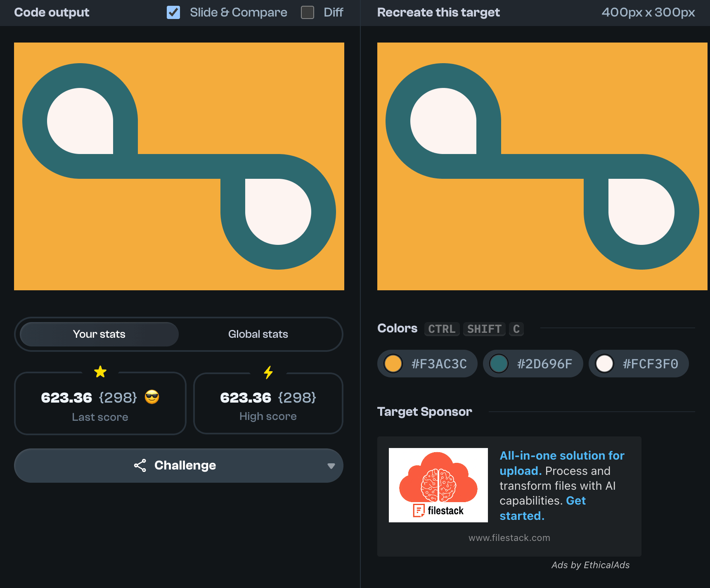Click the 'Get started.' sponsor link
The height and width of the screenshot is (588, 710).
click(575, 501)
